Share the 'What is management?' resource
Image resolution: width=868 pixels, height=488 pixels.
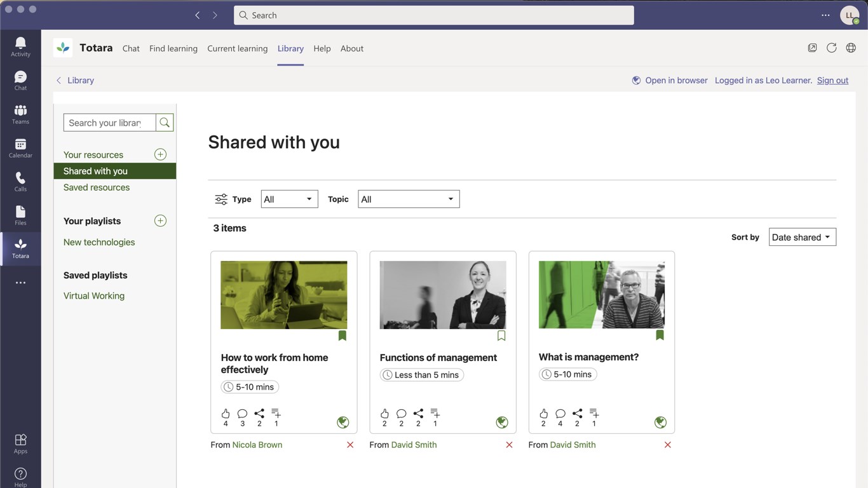point(577,414)
